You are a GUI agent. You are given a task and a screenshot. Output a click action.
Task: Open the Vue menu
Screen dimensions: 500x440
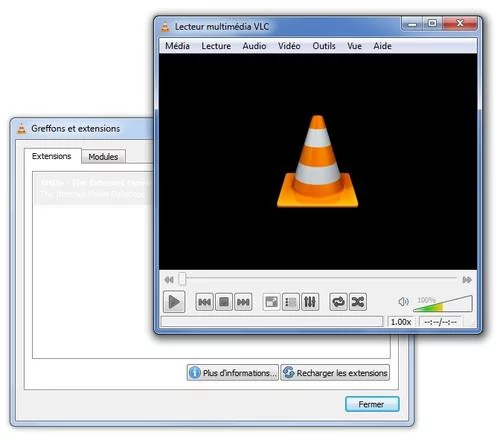(354, 46)
